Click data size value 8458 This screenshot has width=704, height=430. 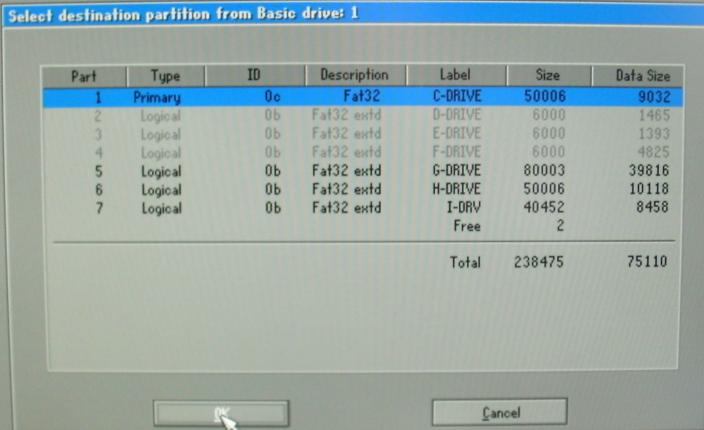click(652, 207)
